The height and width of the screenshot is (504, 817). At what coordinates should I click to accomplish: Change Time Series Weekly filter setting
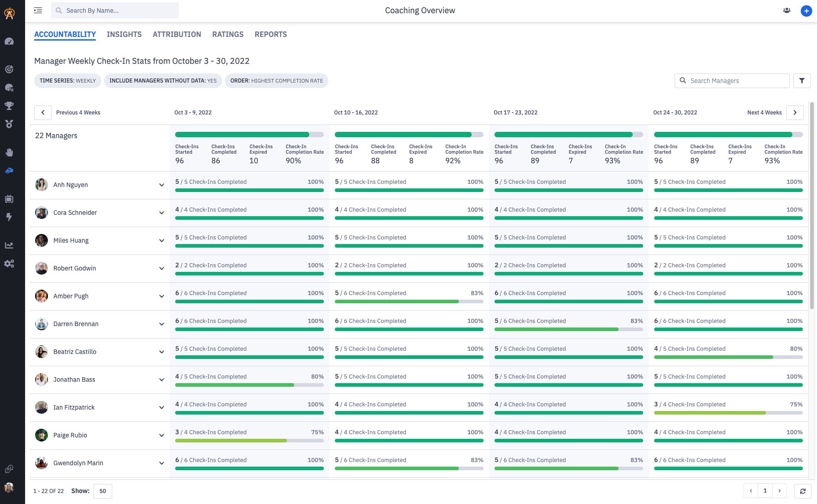coord(67,80)
